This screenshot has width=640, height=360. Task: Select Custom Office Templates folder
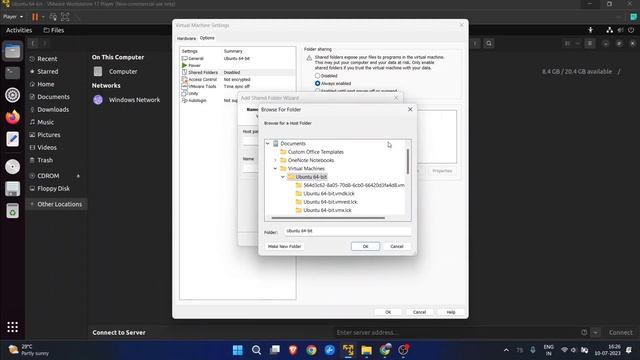pyautogui.click(x=316, y=152)
